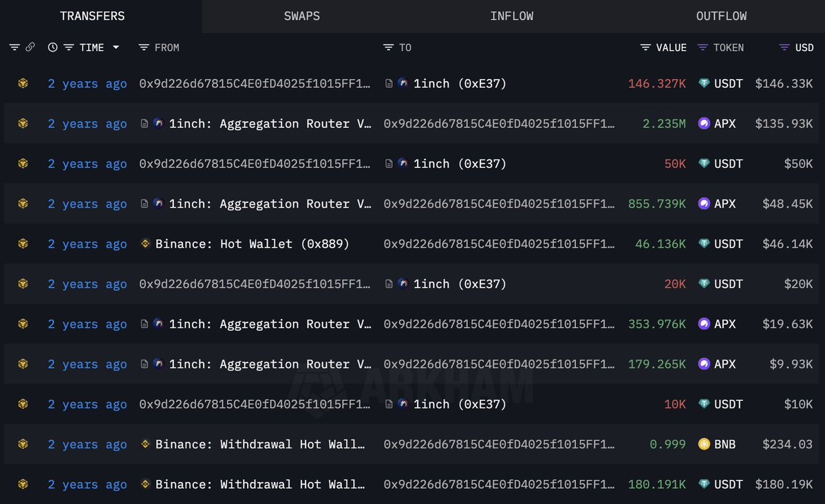Select the 179.265K value cell
This screenshot has width=825, height=504.
pyautogui.click(x=656, y=364)
